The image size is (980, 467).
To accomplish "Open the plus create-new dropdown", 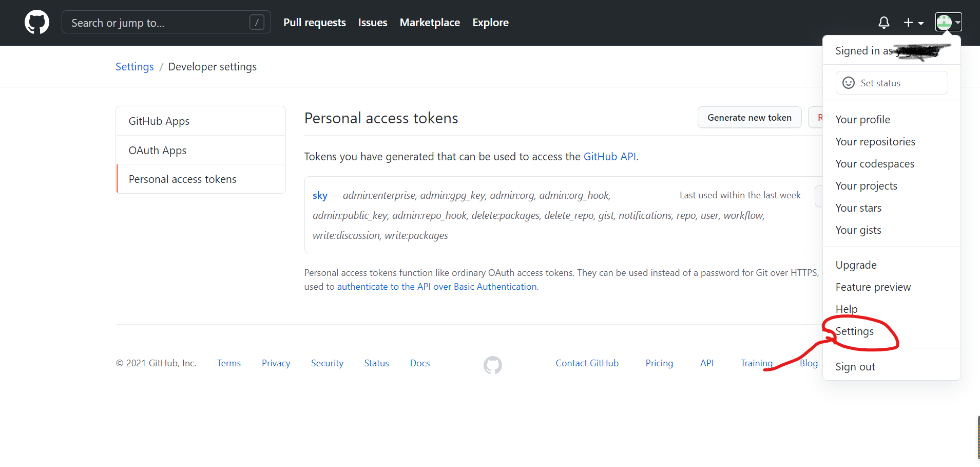I will pos(913,23).
